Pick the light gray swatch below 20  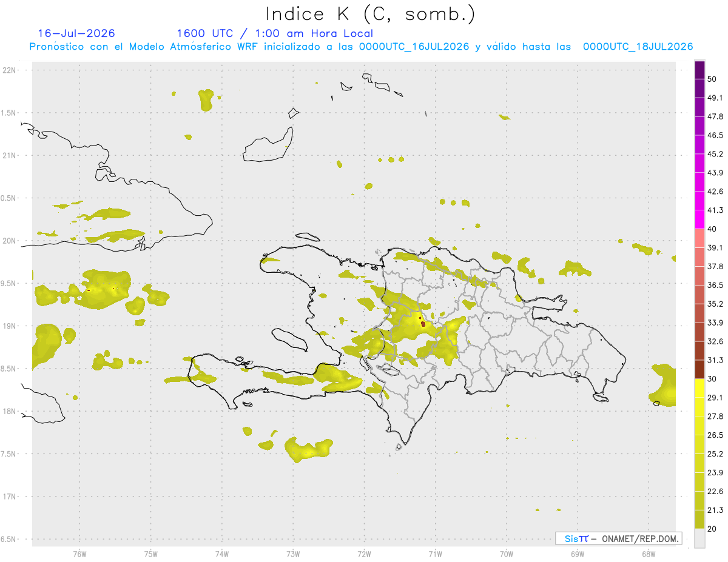[x=699, y=538]
